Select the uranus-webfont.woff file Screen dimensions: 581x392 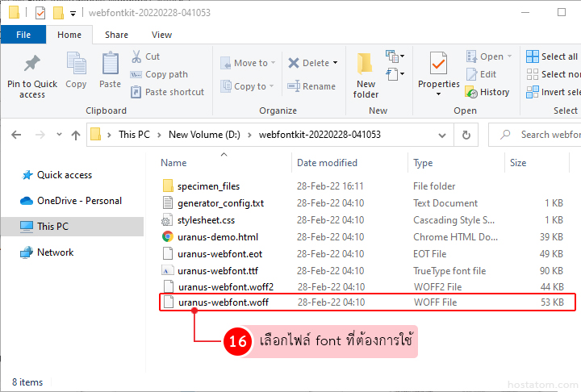tap(223, 302)
